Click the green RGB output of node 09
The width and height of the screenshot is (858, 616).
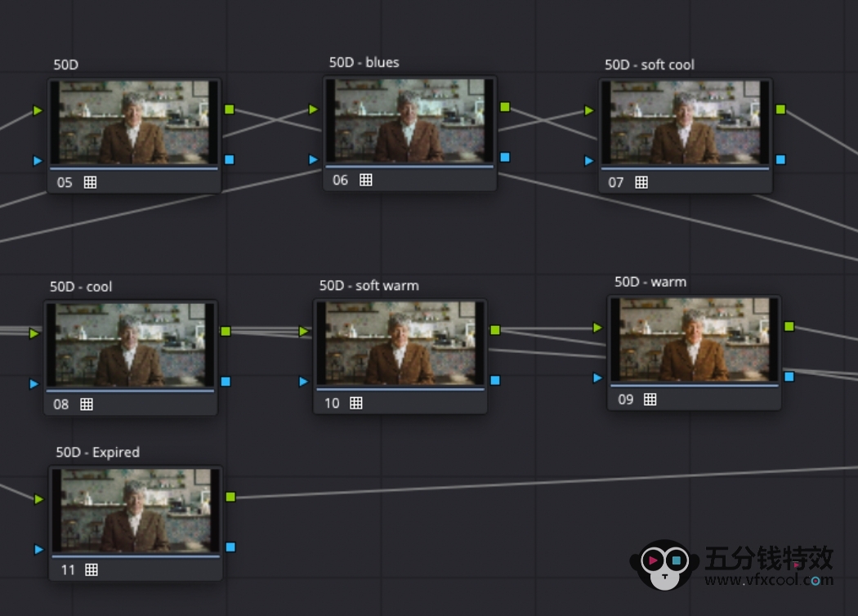click(x=789, y=327)
